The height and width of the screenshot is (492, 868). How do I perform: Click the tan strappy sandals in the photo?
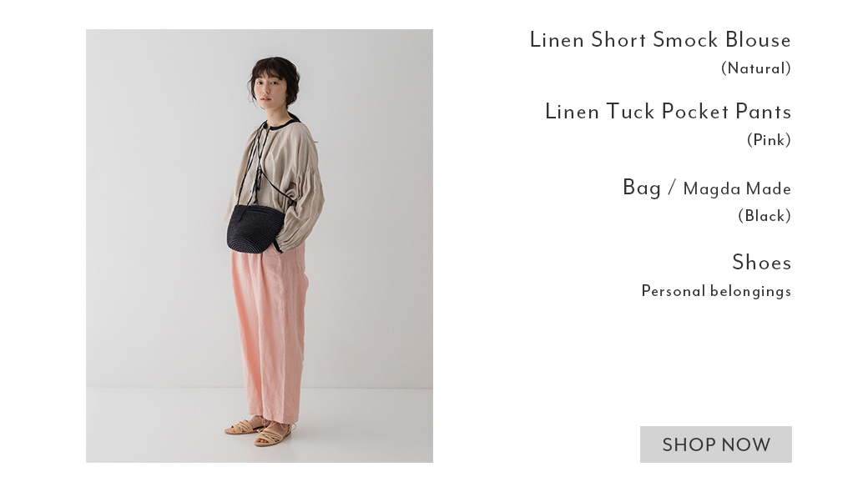click(x=260, y=431)
